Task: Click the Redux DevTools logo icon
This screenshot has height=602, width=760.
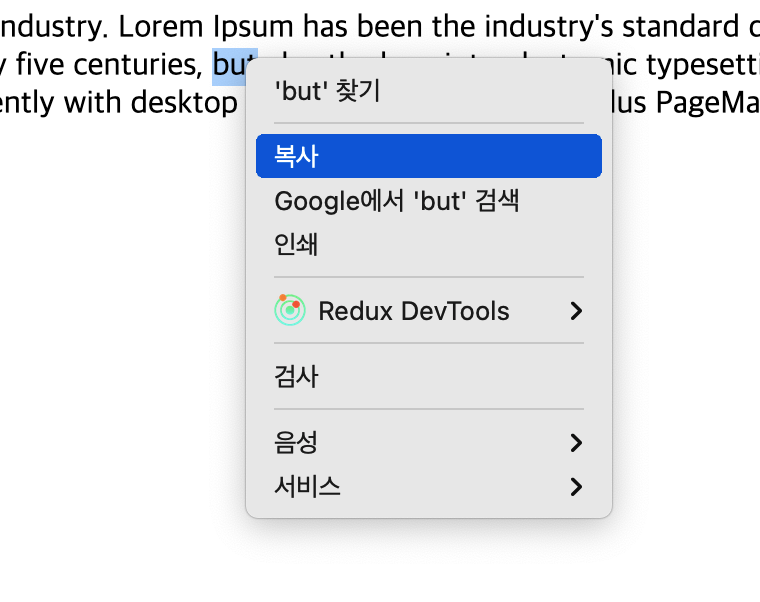Action: [x=290, y=310]
